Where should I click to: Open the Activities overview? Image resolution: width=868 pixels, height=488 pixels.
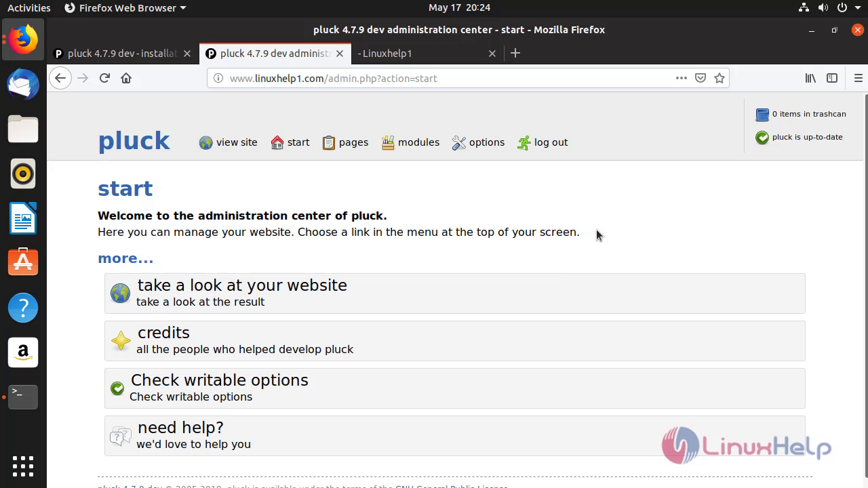click(x=28, y=7)
